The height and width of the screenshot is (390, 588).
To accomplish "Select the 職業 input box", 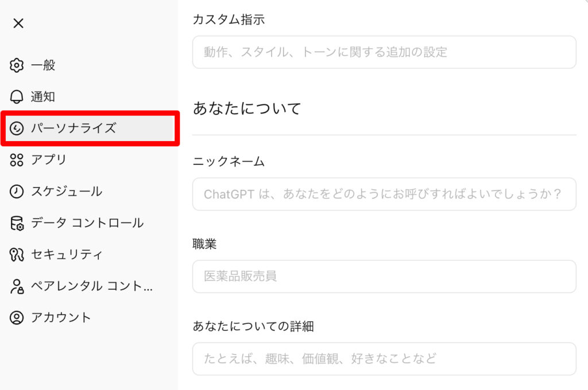I will (x=384, y=276).
